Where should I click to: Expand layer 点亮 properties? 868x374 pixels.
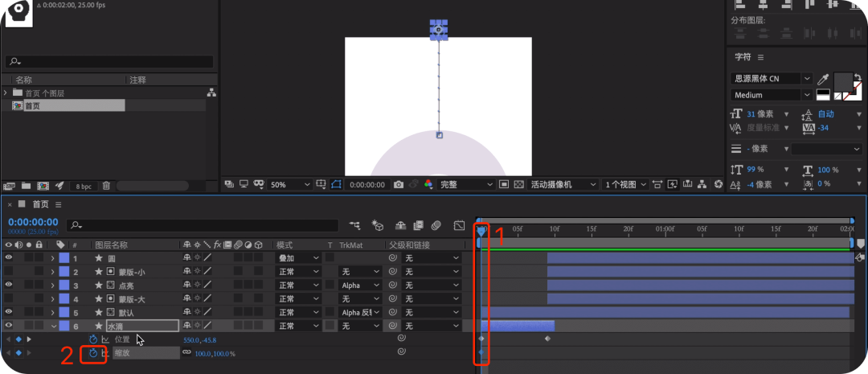[x=53, y=285]
